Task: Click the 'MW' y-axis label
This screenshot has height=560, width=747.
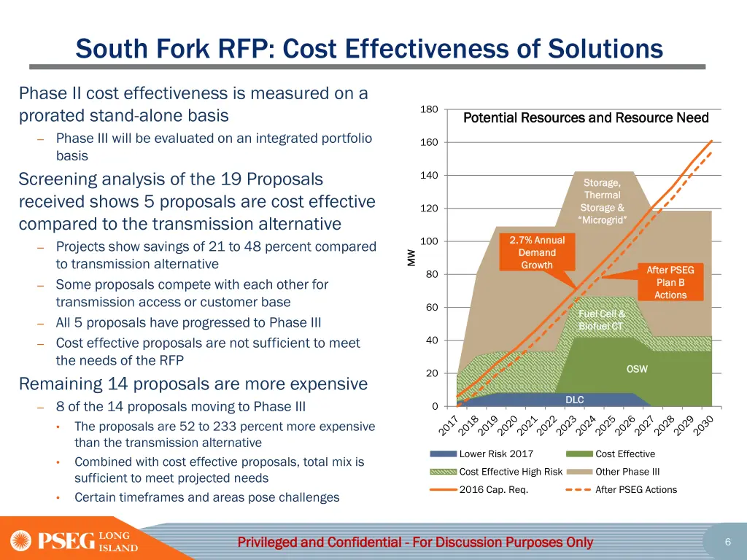Action: (411, 257)
